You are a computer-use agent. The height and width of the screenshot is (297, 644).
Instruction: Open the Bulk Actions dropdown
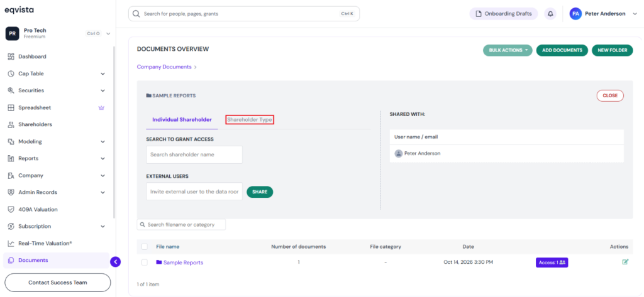[x=508, y=50]
